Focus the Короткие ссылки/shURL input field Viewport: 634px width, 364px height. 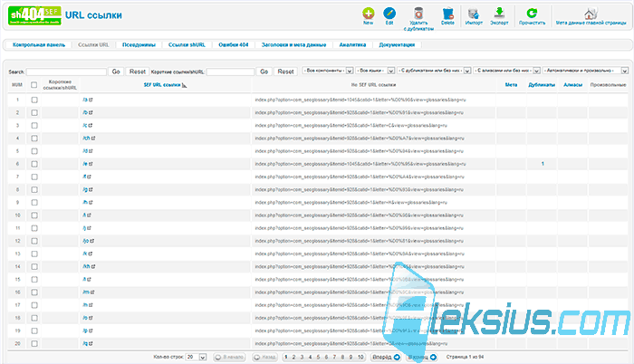click(x=230, y=72)
